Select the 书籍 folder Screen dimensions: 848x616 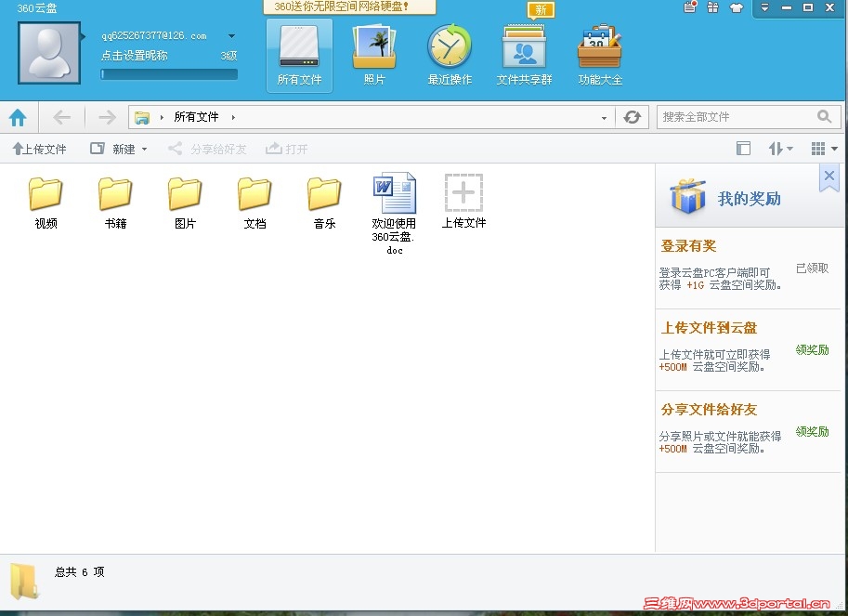click(x=115, y=203)
